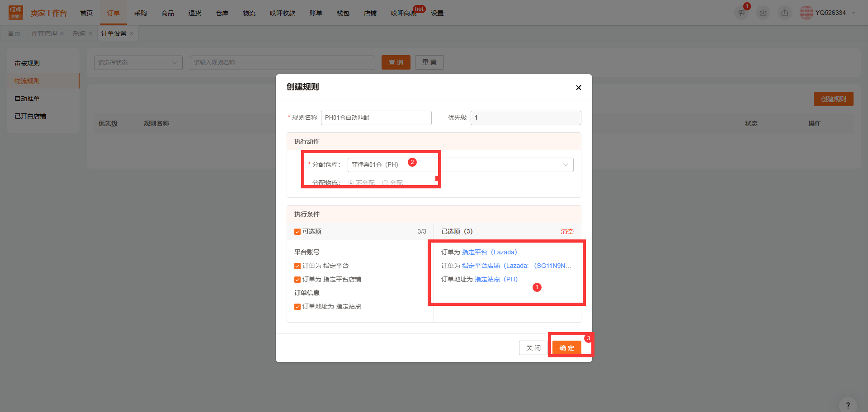868x412 pixels.
Task: Uncheck 订单为 指定平台 checkbox
Action: click(x=297, y=266)
